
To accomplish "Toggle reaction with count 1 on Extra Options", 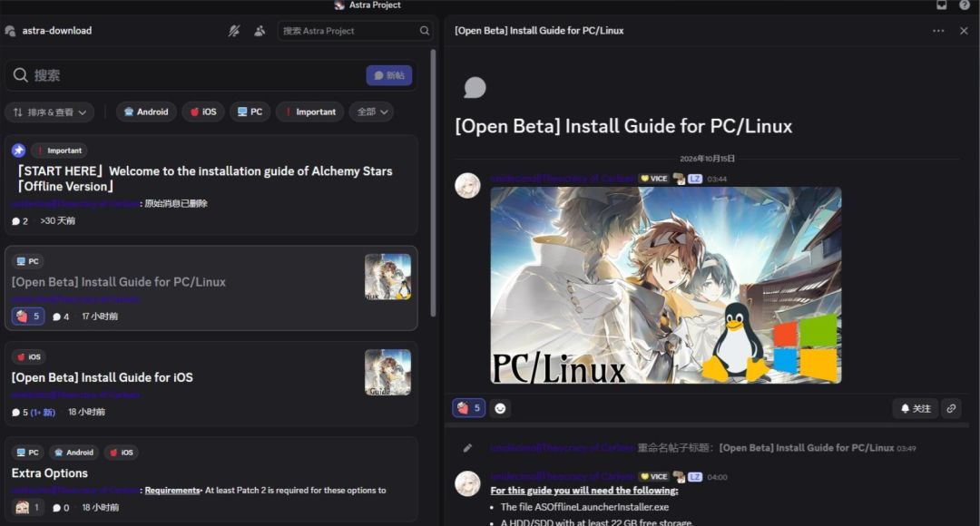I will [x=28, y=507].
